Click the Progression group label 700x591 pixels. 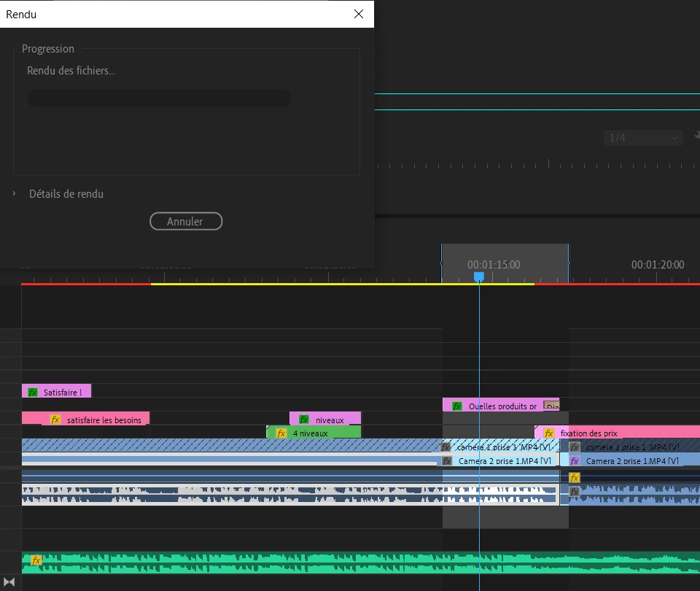point(48,49)
